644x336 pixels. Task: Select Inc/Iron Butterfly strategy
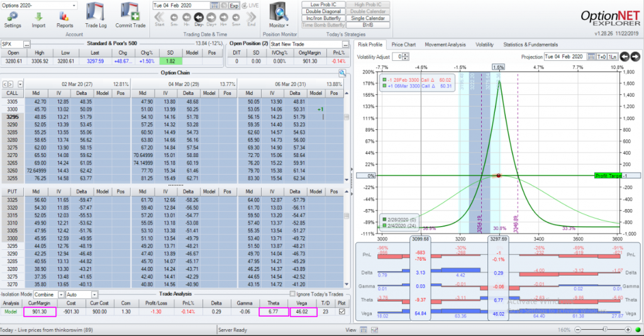coord(323,18)
